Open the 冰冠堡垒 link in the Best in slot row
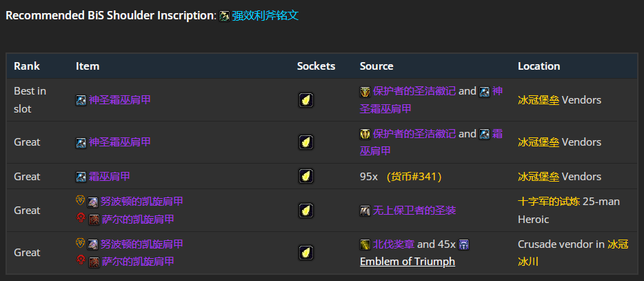Screen dimensions: 644x281 point(538,100)
